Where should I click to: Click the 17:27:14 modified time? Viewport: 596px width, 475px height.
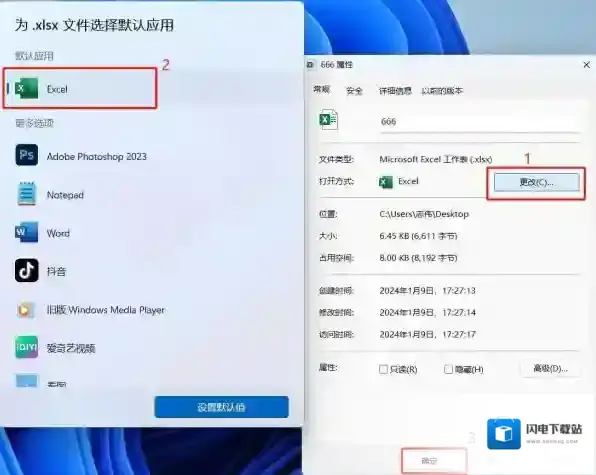[459, 313]
